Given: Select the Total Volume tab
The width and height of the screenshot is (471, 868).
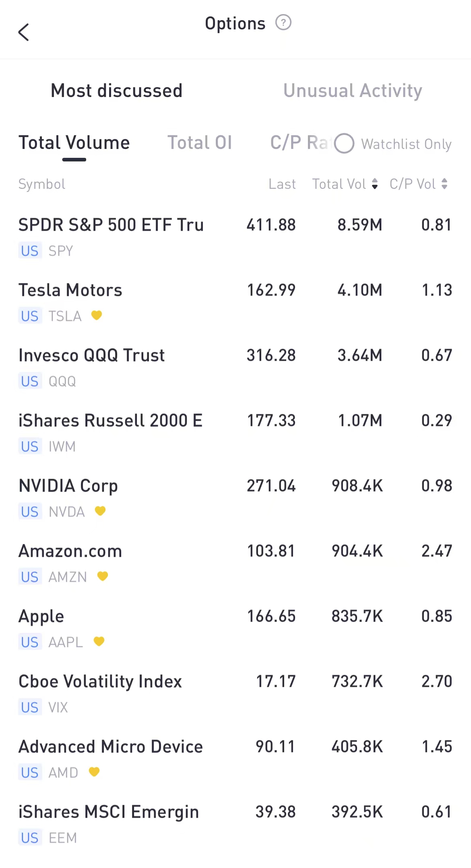Looking at the screenshot, I should click(x=74, y=143).
